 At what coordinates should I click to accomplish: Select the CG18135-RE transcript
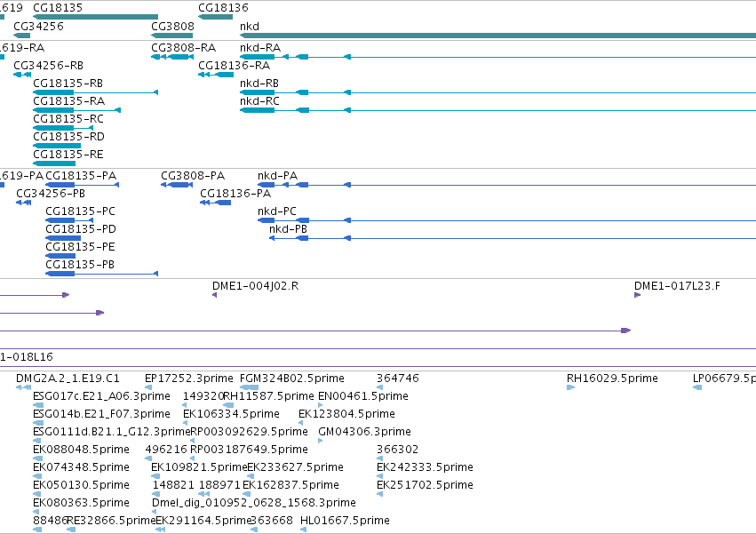pyautogui.click(x=54, y=163)
